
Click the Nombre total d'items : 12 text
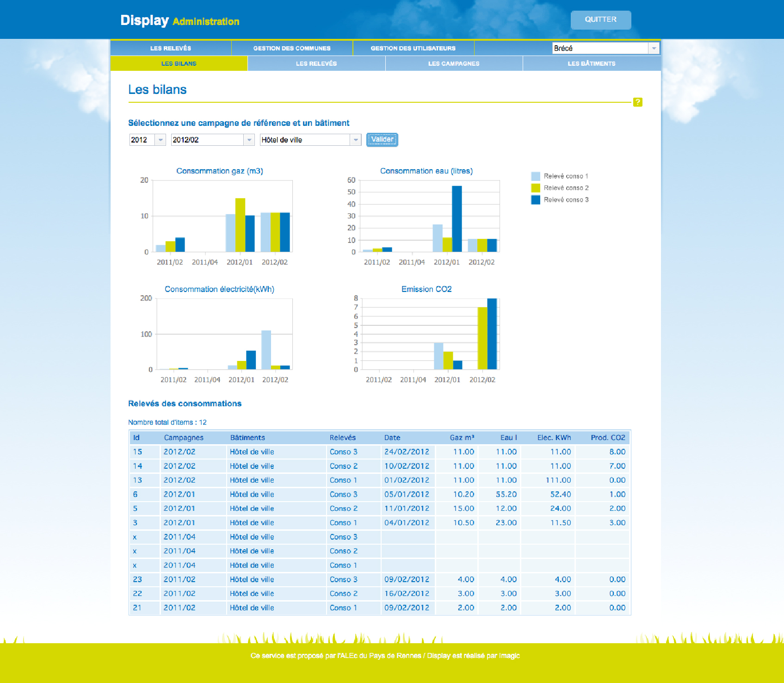(167, 422)
